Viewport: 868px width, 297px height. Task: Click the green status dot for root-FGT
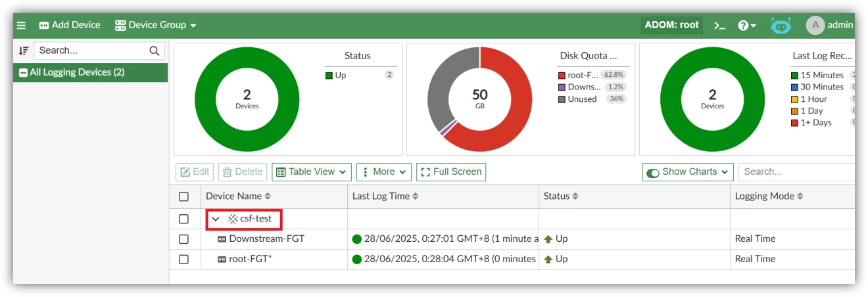click(357, 260)
